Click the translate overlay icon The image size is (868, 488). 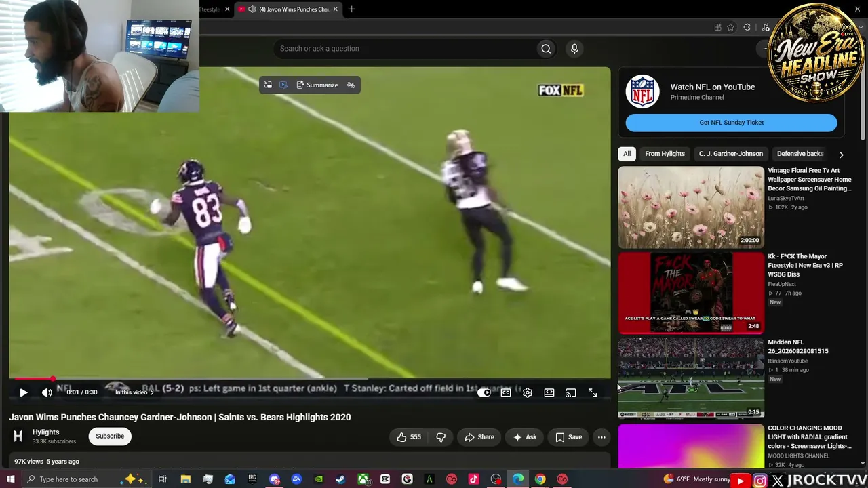[351, 85]
